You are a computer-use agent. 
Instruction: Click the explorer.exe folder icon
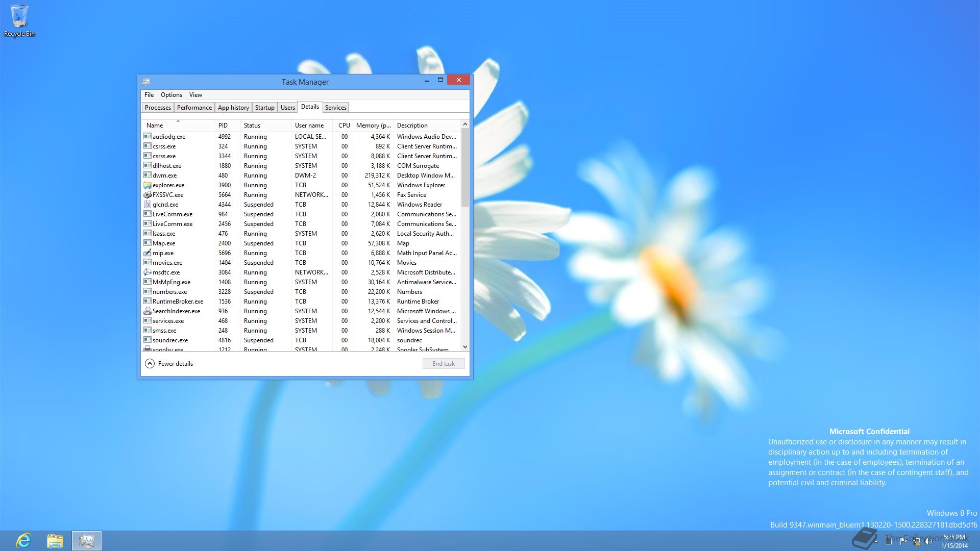point(147,185)
